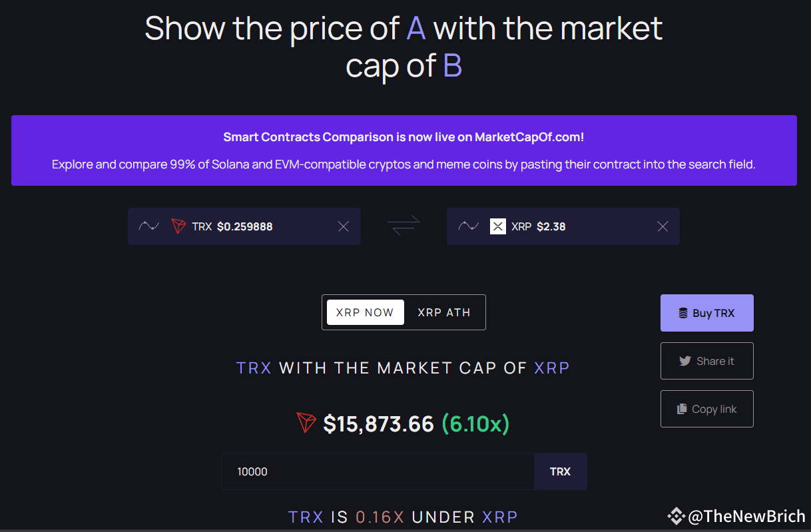
Task: Select the XRP ATH tab
Action: (x=443, y=312)
